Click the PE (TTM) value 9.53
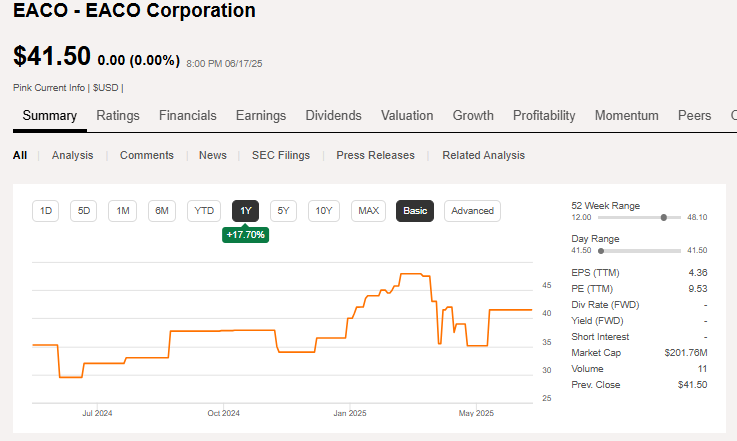This screenshot has height=441, width=737. pyautogui.click(x=698, y=289)
